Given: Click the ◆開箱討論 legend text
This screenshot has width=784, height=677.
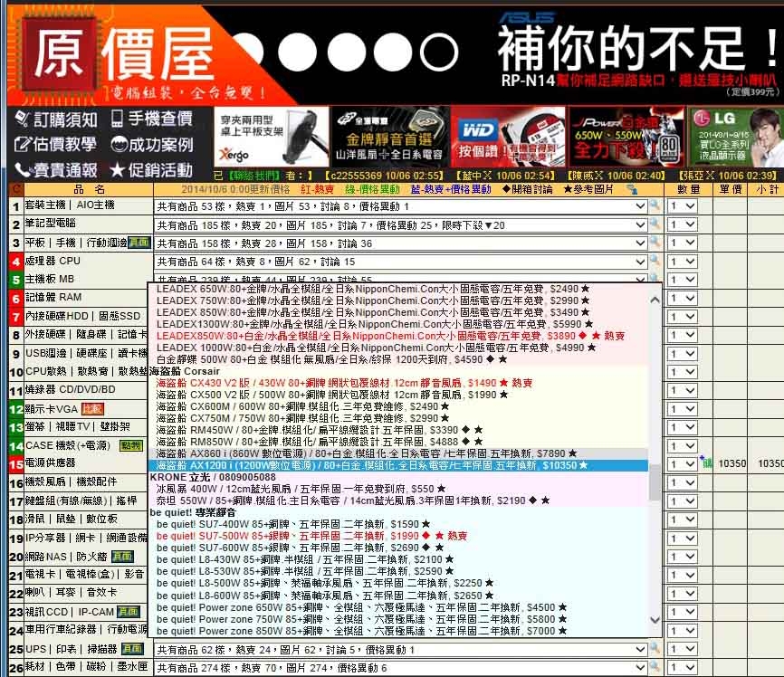Looking at the screenshot, I should (527, 189).
